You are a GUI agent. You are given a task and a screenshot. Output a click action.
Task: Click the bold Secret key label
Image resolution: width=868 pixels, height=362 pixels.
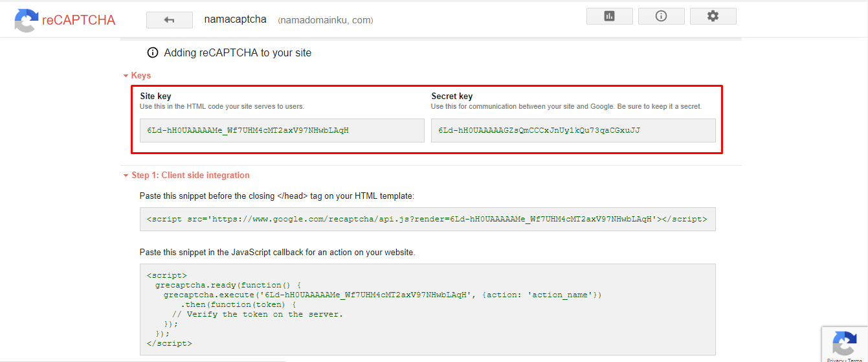point(452,96)
